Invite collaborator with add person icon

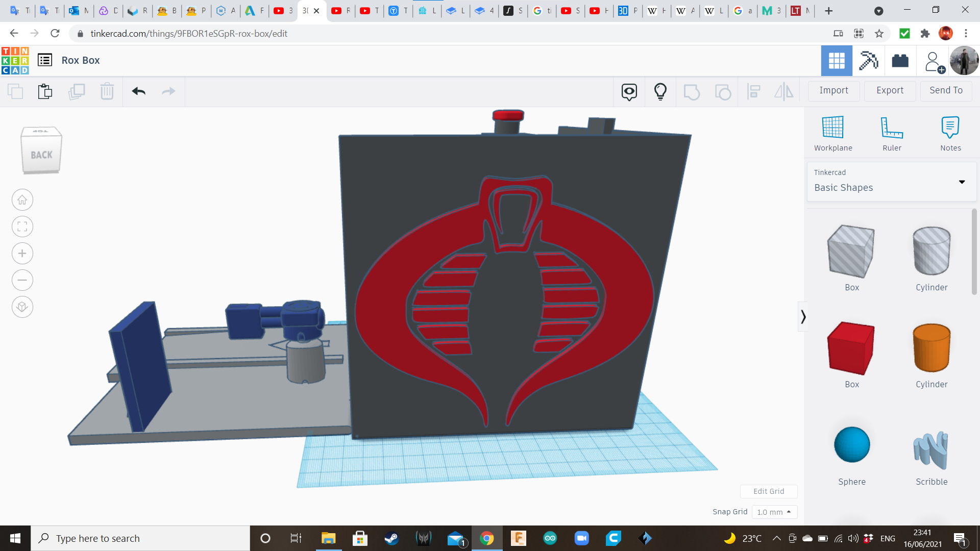934,62
